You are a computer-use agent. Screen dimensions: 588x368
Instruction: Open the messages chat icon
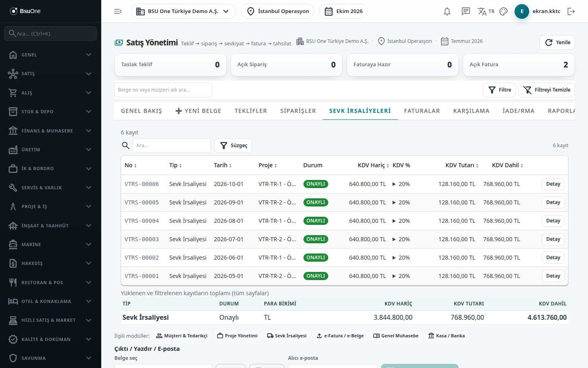(x=466, y=11)
